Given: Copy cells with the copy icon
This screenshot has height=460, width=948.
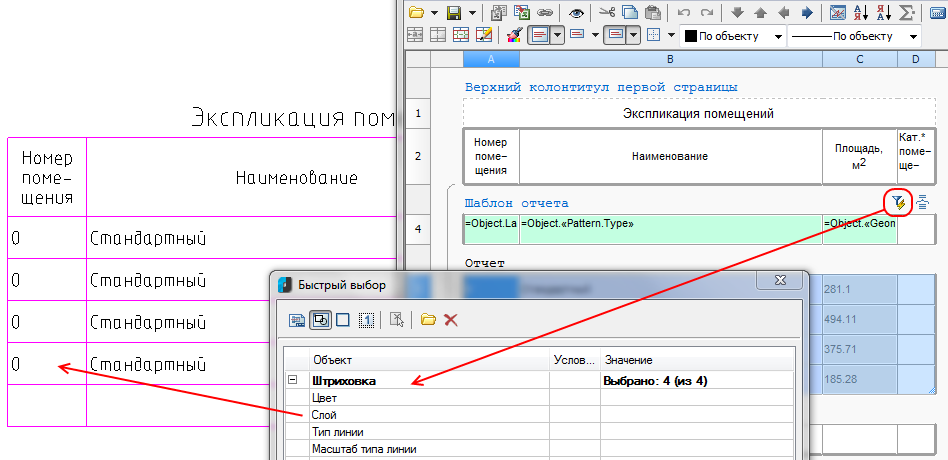Looking at the screenshot, I should pos(630,12).
